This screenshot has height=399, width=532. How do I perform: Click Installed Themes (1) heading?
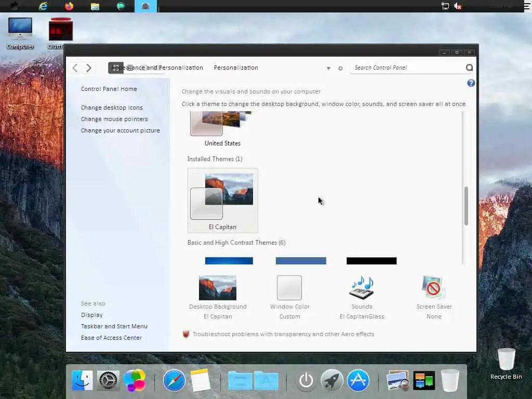click(215, 159)
